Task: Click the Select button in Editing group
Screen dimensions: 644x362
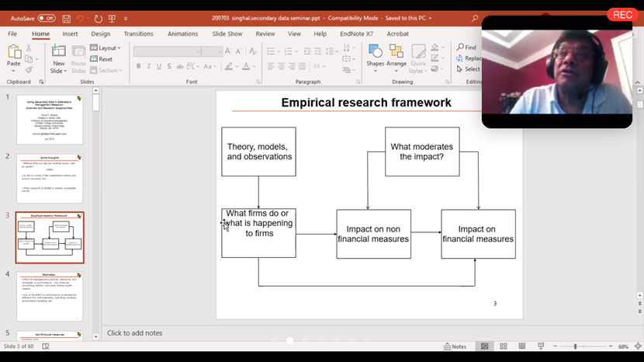Action: 469,69
